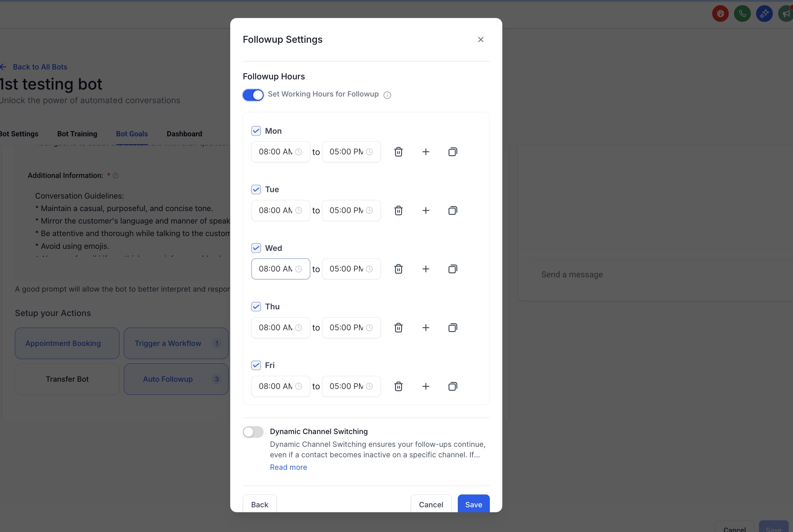The width and height of the screenshot is (793, 532).
Task: Click the Read more link
Action: [288, 467]
